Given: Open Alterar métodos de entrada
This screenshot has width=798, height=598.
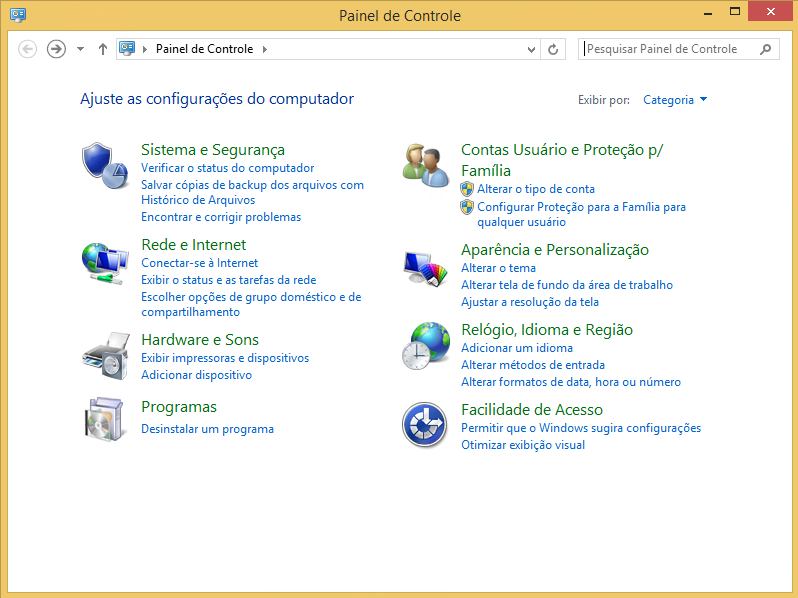Looking at the screenshot, I should (533, 365).
